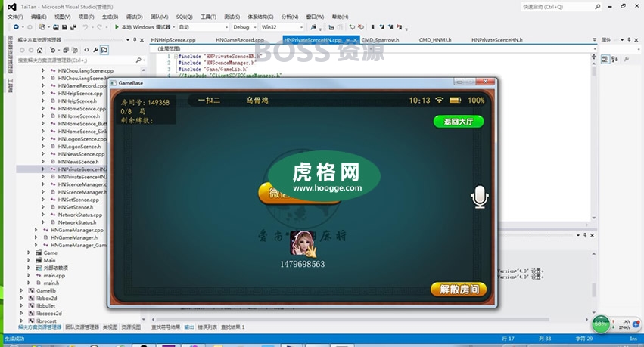
Task: Toggle the bookmark icon in the toolbar
Action: tap(372, 27)
